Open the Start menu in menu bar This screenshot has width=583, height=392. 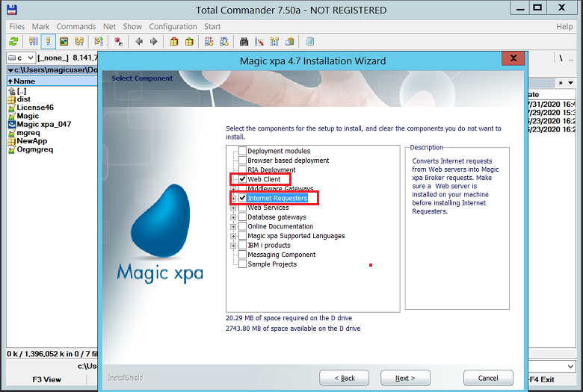pos(212,26)
